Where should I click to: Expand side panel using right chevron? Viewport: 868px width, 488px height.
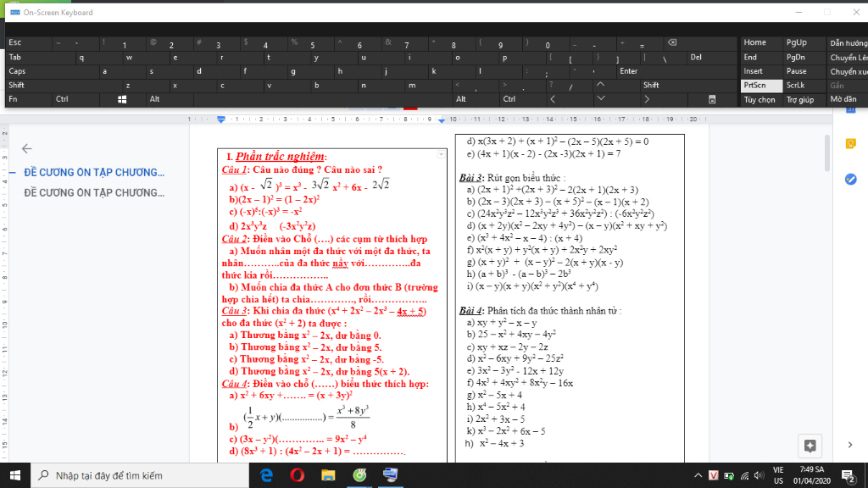850,445
